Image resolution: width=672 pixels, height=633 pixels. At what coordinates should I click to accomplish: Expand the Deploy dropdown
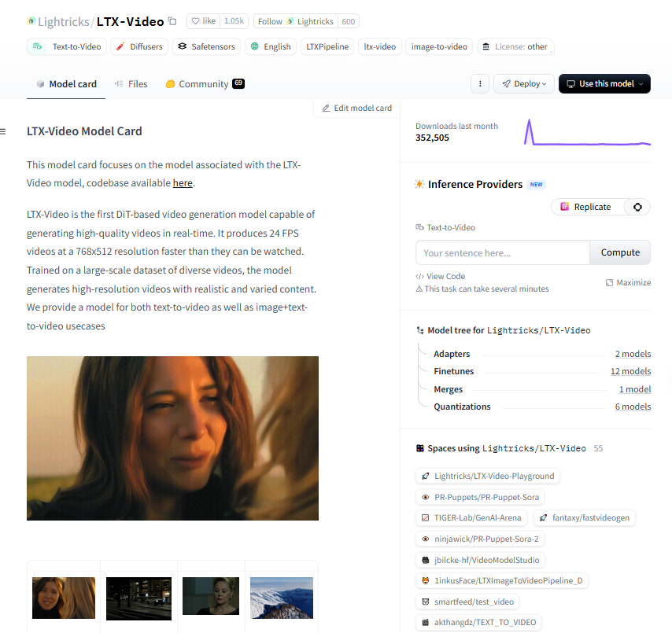click(524, 83)
